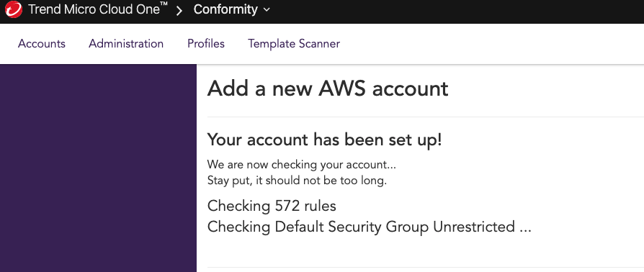Click the trademark symbol after Cloud One

click(x=164, y=5)
